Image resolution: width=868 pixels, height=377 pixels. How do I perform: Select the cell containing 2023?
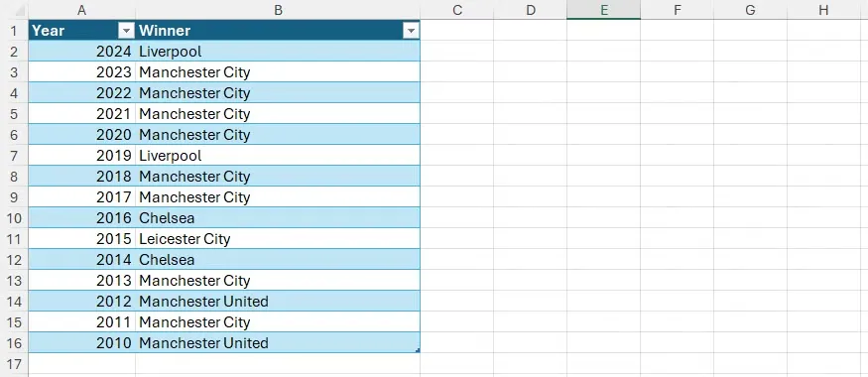tap(82, 72)
